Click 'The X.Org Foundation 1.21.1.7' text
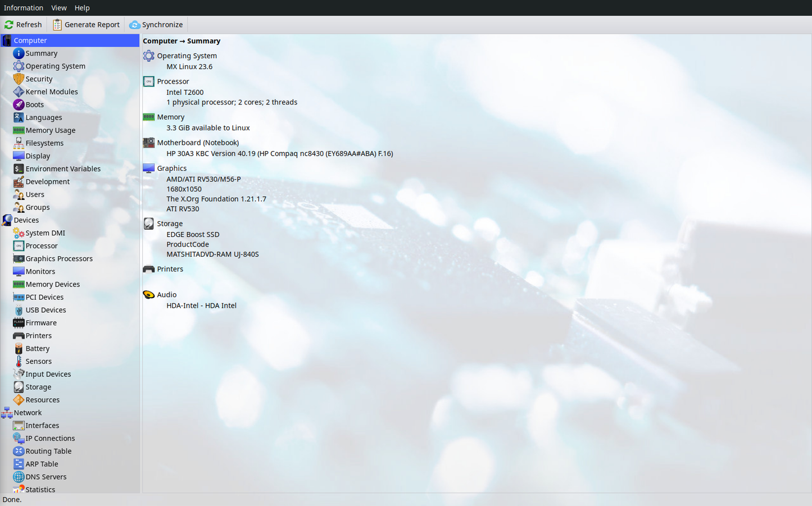812x506 pixels. pyautogui.click(x=216, y=199)
